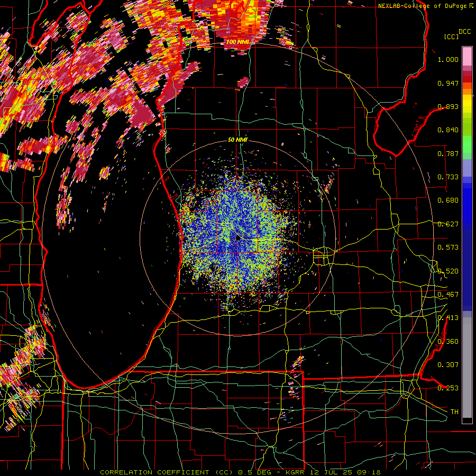Click the black radar site dot at center

point(238,239)
